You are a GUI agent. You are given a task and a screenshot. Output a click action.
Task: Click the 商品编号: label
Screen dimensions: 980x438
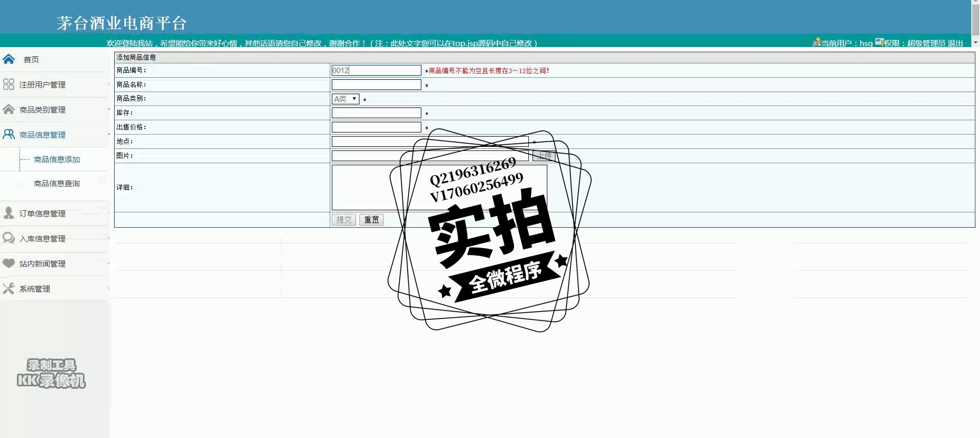pos(131,70)
